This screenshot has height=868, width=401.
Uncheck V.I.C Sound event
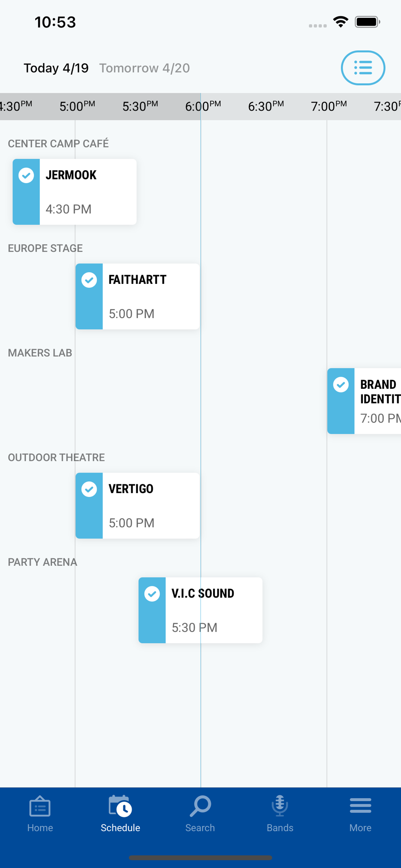click(152, 594)
